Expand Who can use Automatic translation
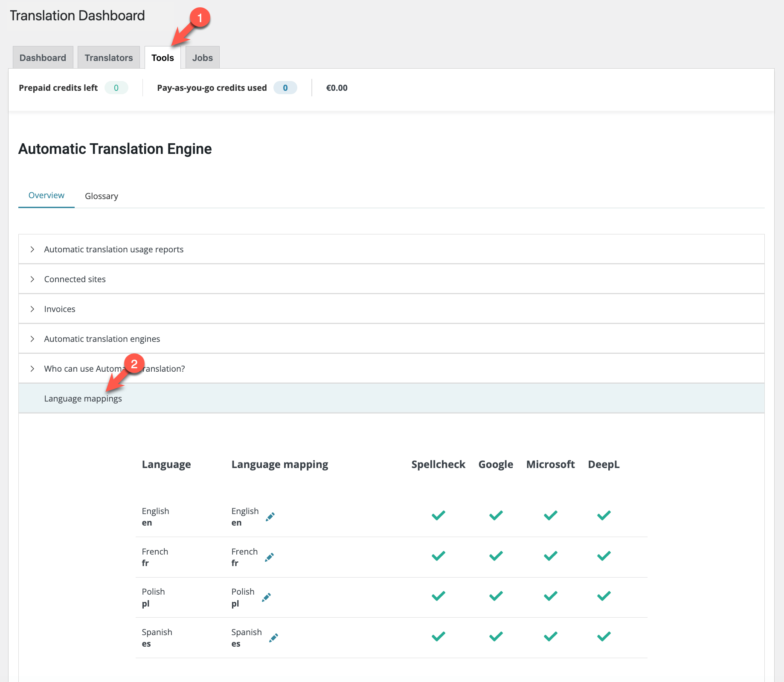 point(114,369)
